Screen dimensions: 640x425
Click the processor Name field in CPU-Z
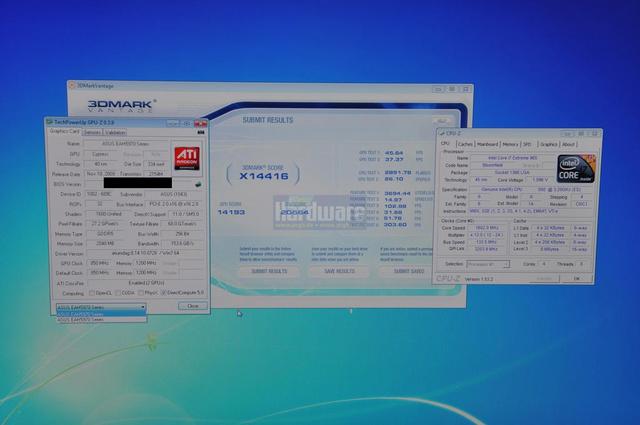tap(513, 158)
